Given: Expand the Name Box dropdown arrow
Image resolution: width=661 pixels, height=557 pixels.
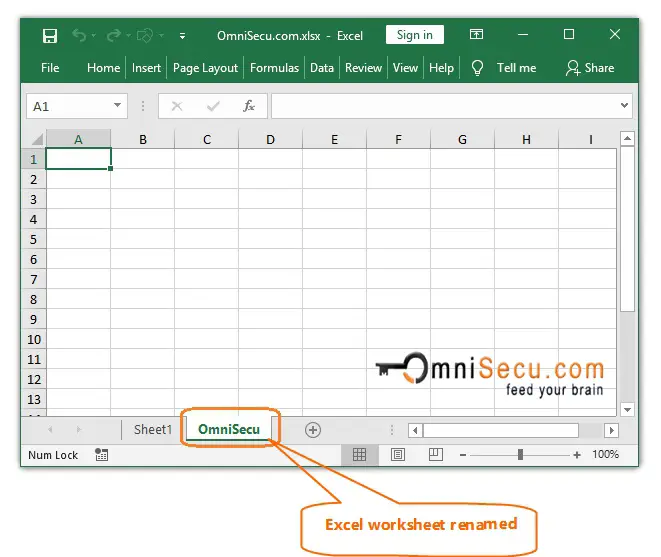Looking at the screenshot, I should click(x=117, y=105).
